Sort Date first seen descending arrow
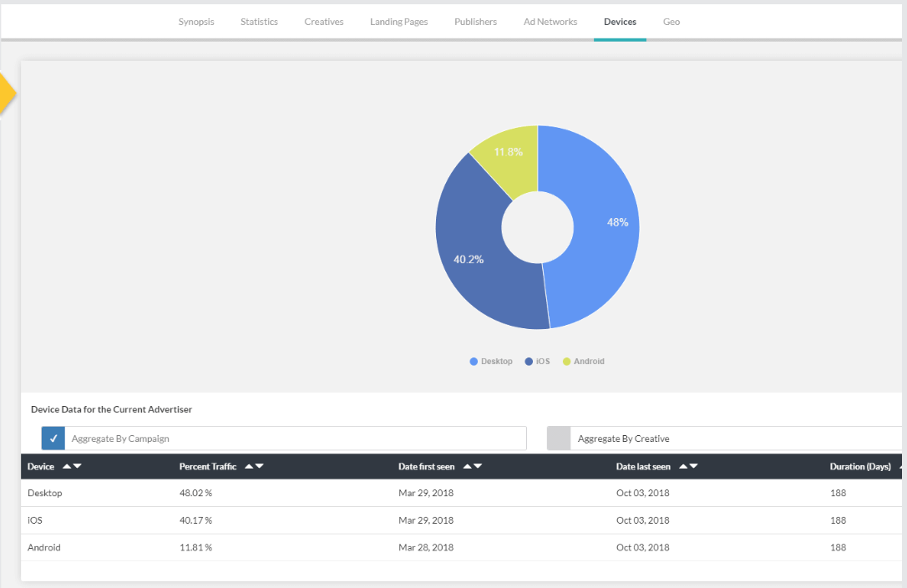Image resolution: width=907 pixels, height=588 pixels. (477, 466)
